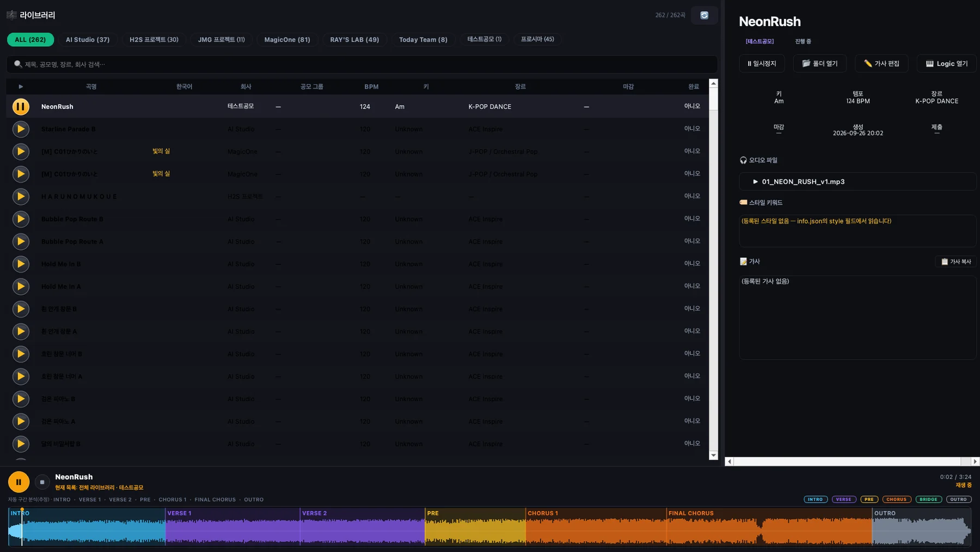The image size is (980, 552).
Task: Play the Hold Me In A track
Action: pos(21,287)
